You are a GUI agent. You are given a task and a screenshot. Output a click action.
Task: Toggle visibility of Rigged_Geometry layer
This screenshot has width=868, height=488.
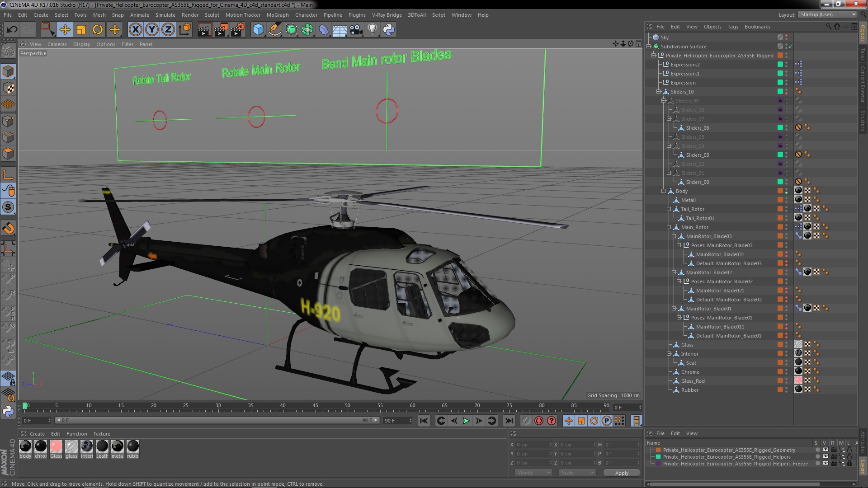pyautogui.click(x=826, y=450)
